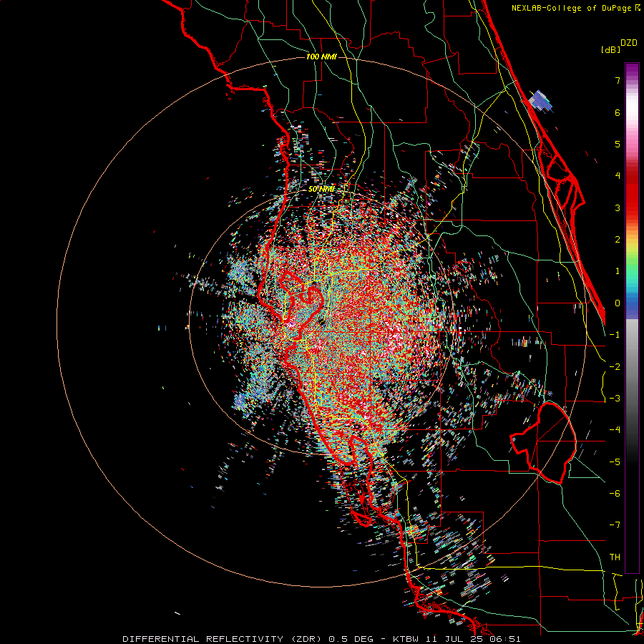
Task: Select the DZD legend title
Action: pos(629,43)
